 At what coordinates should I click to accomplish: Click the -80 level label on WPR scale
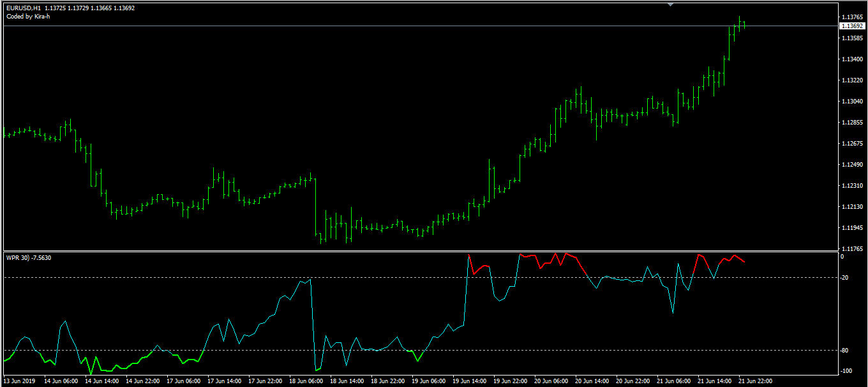(845, 351)
